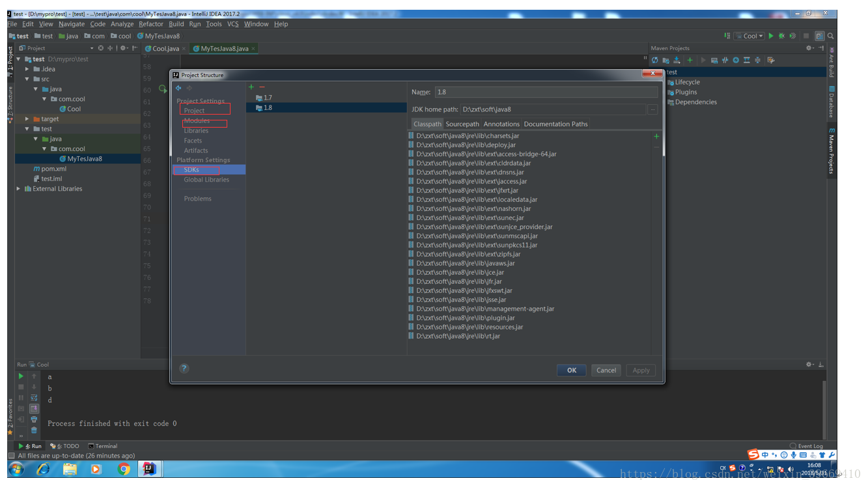
Task: Open Internet Explorer from taskbar
Action: pyautogui.click(x=43, y=469)
